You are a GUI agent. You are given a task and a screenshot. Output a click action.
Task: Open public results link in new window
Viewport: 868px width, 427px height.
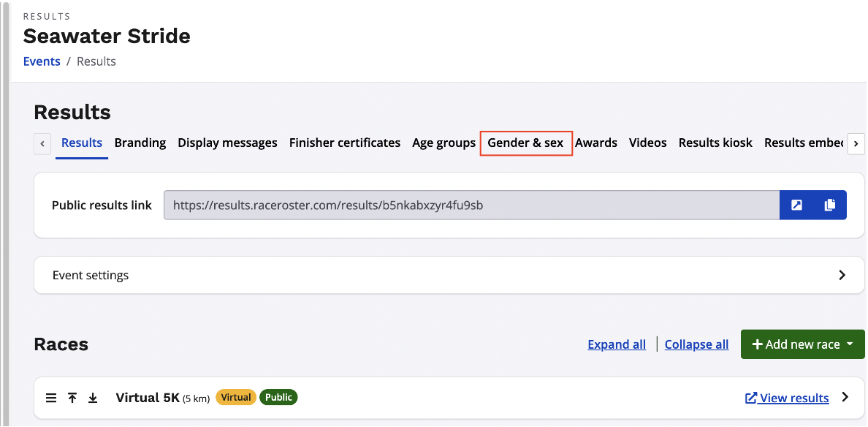pyautogui.click(x=796, y=205)
